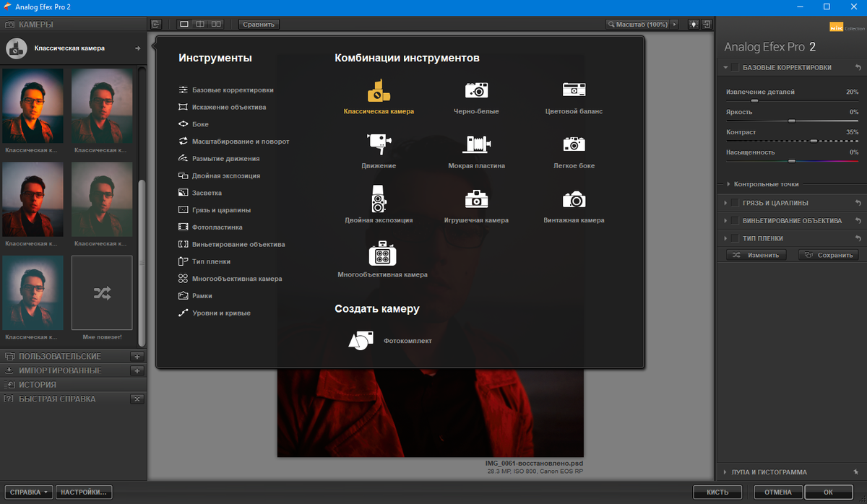
Task: Open the Справка dropdown menu
Action: 28,492
